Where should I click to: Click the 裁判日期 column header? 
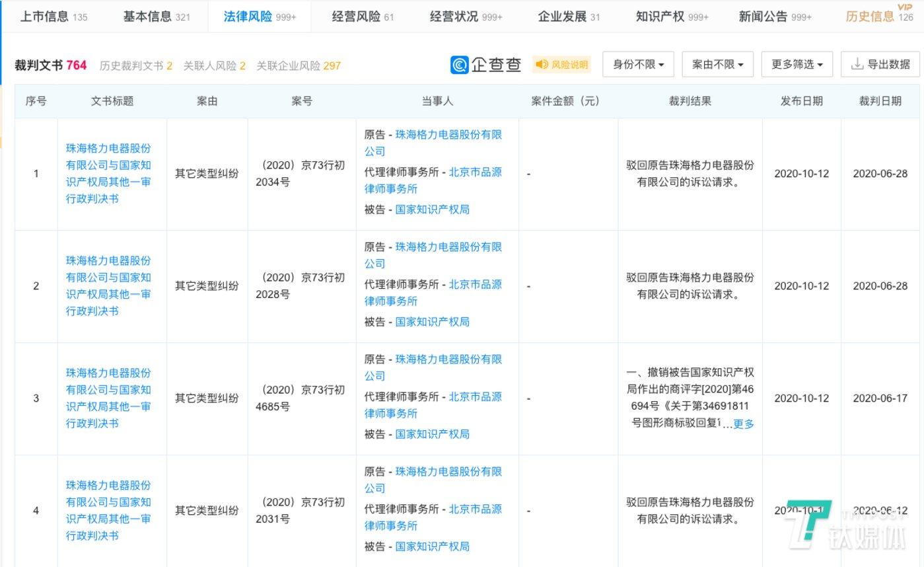[x=880, y=101]
